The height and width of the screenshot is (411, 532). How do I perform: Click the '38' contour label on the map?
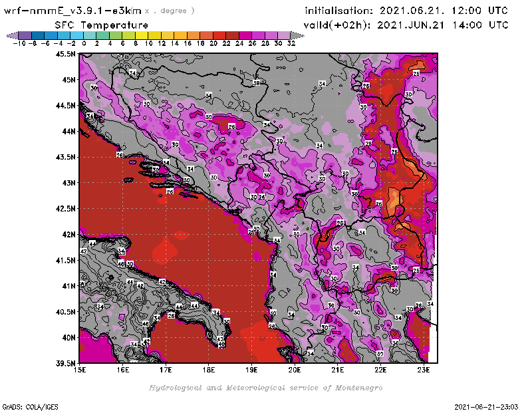tap(257, 83)
